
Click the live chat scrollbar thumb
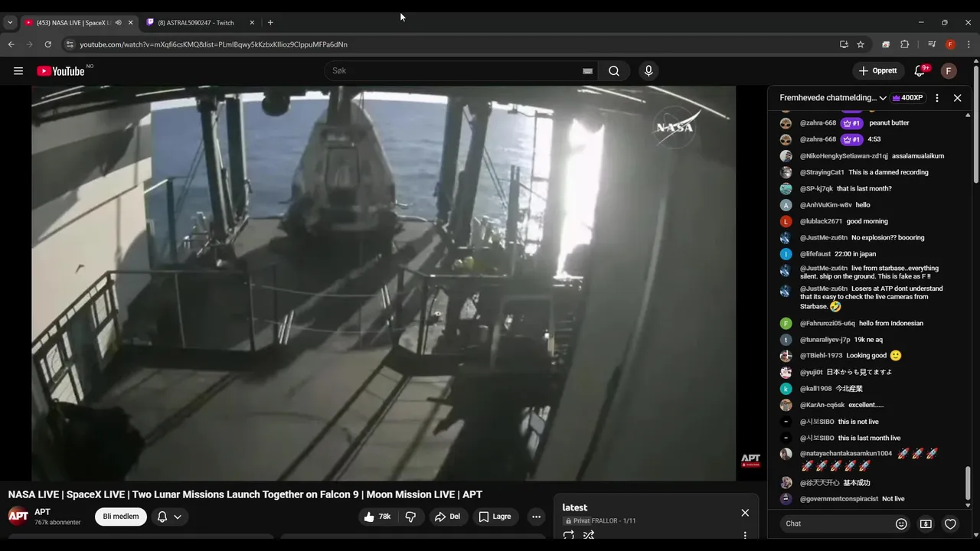[x=969, y=482]
